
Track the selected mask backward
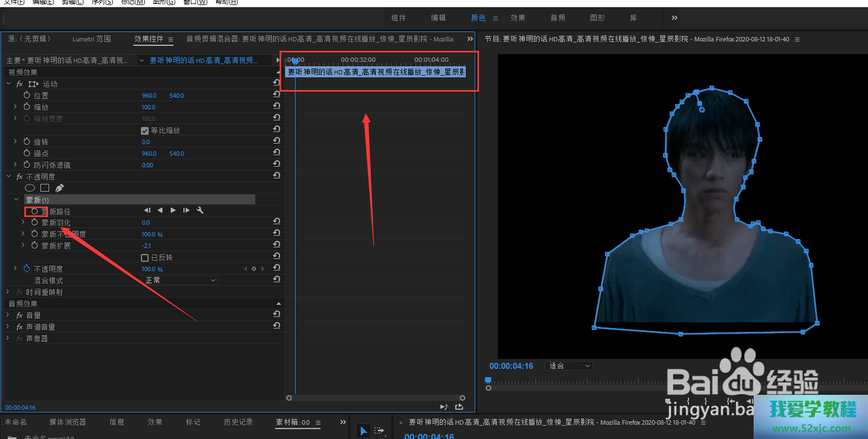click(160, 210)
